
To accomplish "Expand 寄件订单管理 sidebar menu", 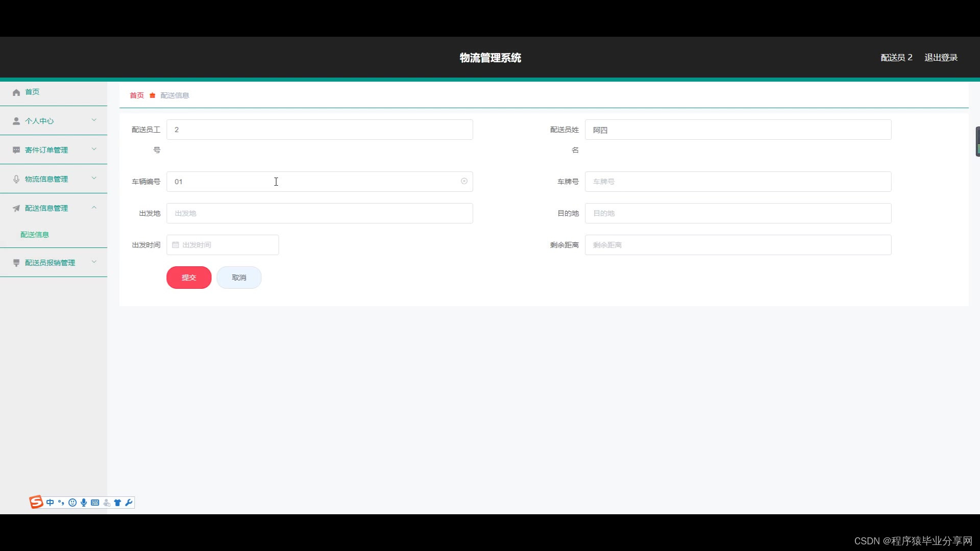I will coord(54,150).
